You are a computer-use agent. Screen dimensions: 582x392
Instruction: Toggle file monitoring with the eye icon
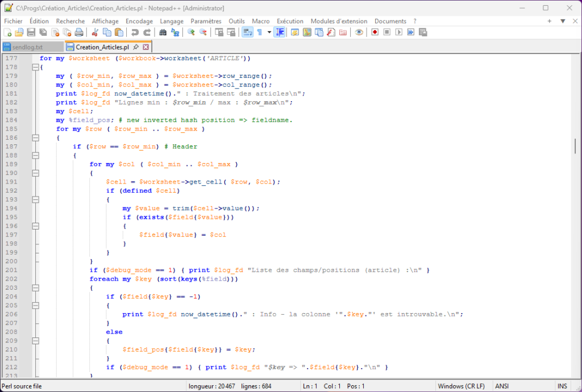click(359, 32)
